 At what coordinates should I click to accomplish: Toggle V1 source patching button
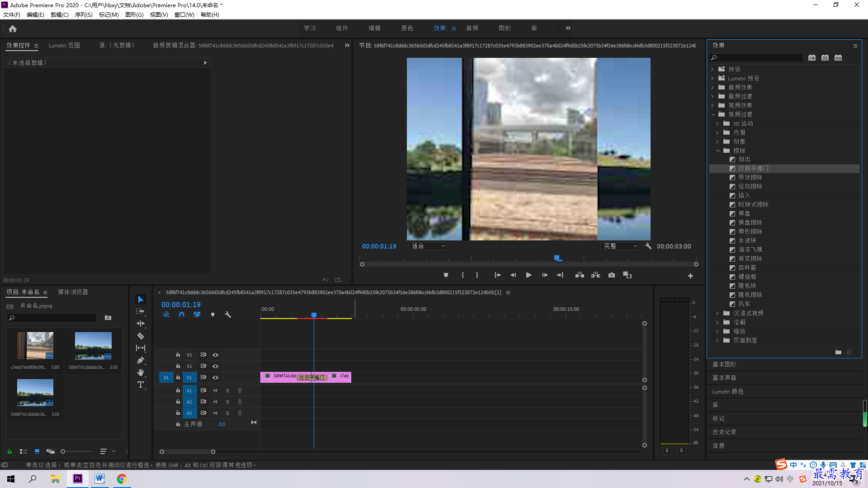pos(166,377)
